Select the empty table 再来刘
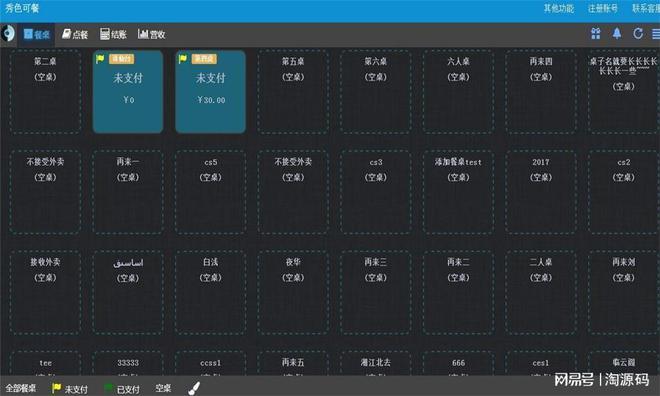Viewport: 660px width, 396px height. 623,292
